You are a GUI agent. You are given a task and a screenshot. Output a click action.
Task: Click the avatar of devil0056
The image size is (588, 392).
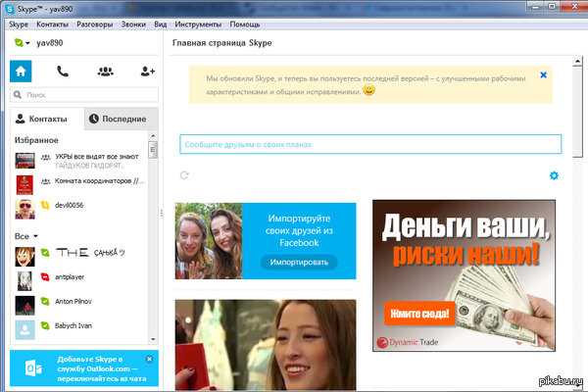click(24, 209)
